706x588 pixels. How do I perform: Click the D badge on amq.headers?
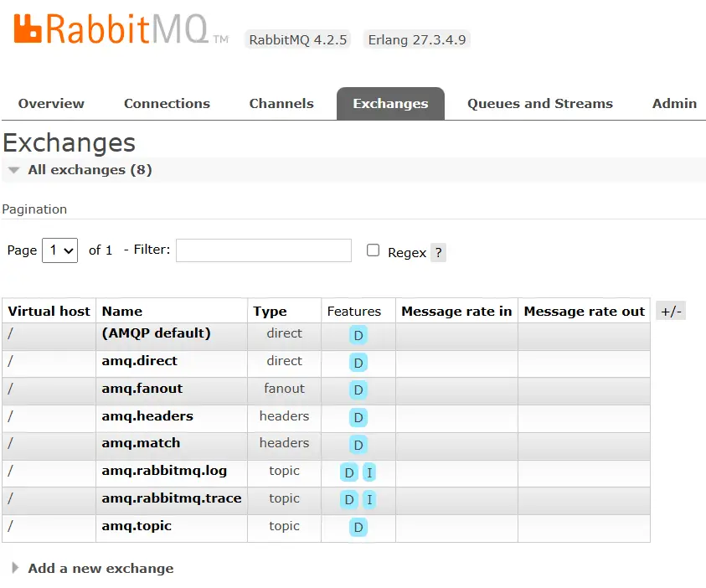tap(358, 417)
